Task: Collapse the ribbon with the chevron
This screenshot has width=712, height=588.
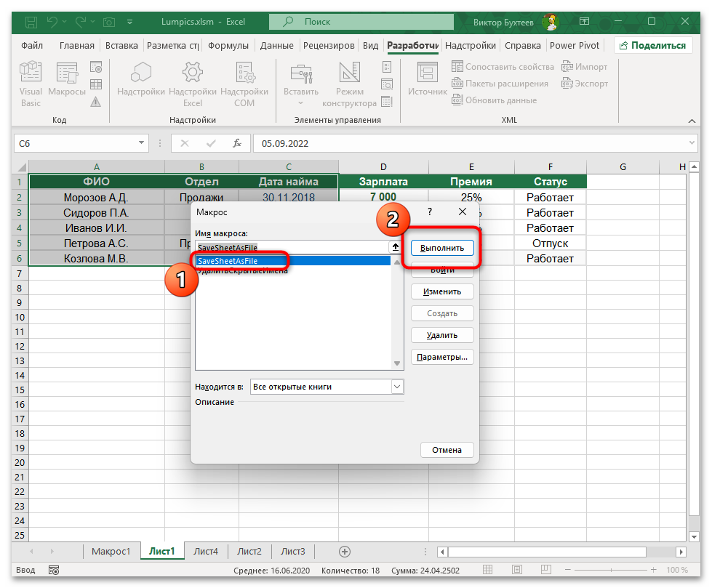Action: pyautogui.click(x=692, y=121)
